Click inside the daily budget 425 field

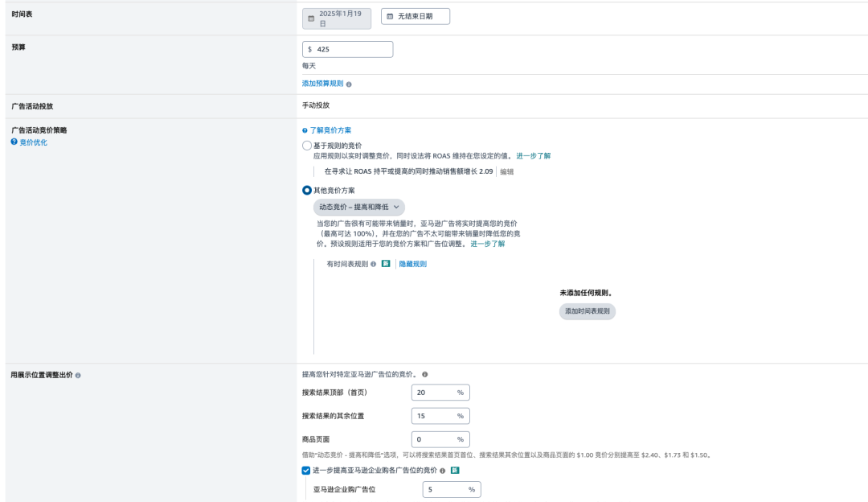[346, 49]
